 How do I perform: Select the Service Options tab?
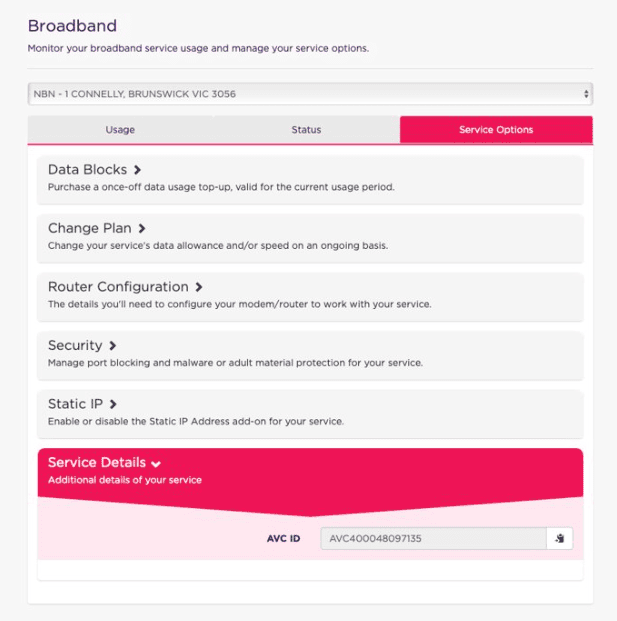pos(496,130)
